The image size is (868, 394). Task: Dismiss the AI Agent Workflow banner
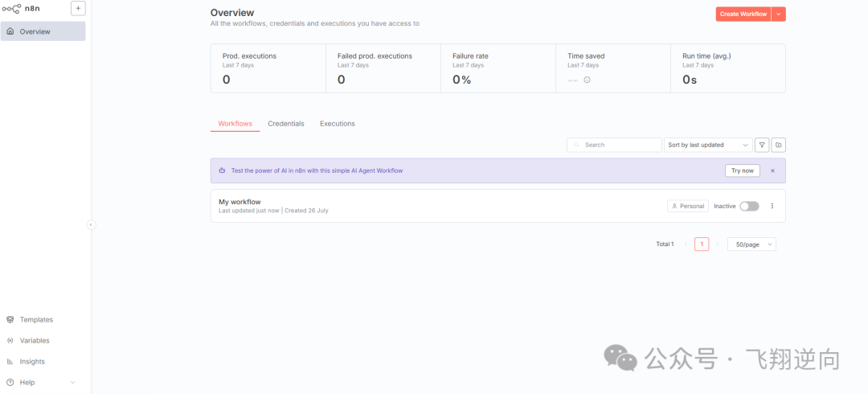click(773, 170)
